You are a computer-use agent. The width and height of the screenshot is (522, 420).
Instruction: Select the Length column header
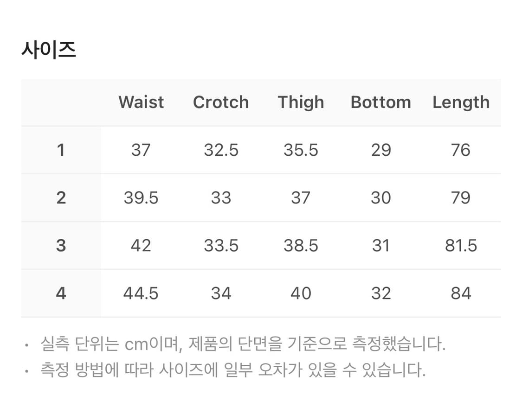(461, 102)
